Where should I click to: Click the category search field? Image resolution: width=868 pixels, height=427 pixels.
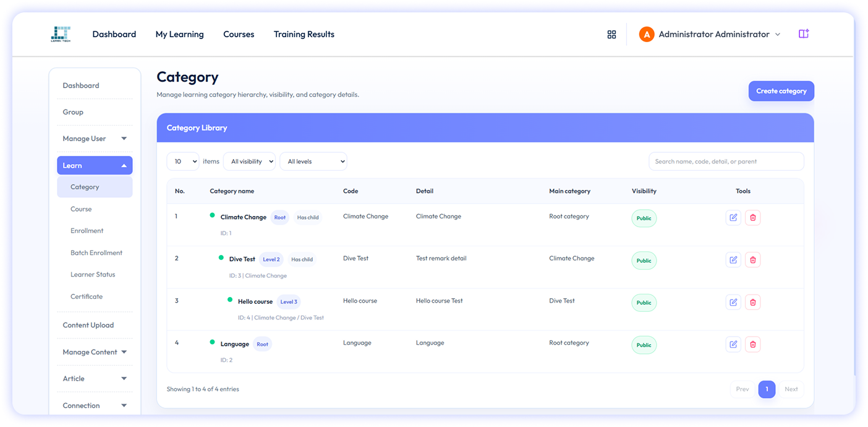coord(726,162)
